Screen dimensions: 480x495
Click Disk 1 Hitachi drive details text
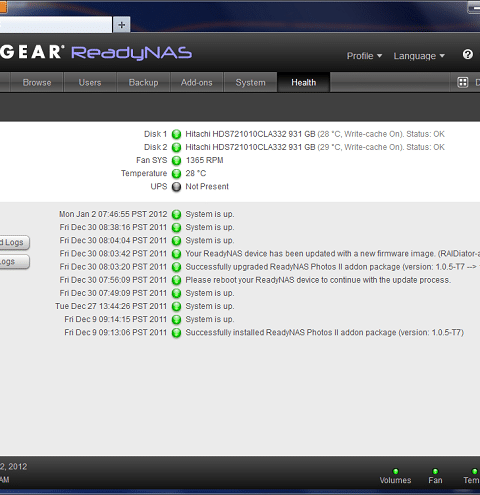315,134
